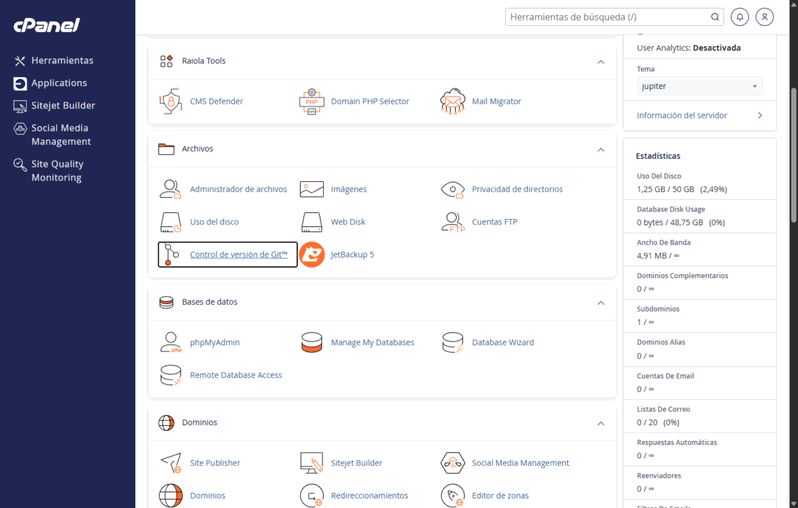Open the Mail Migrator cloud icon

click(x=452, y=101)
